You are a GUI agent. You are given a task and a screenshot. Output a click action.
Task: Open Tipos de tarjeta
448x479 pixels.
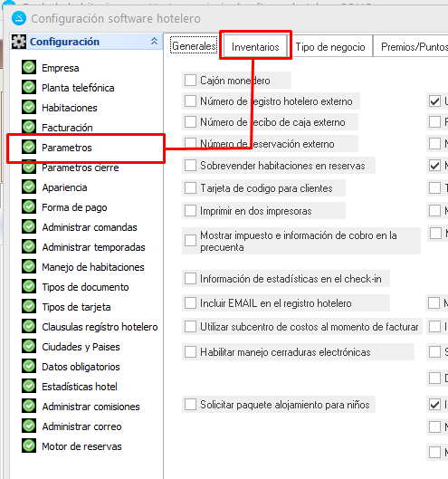point(76,307)
